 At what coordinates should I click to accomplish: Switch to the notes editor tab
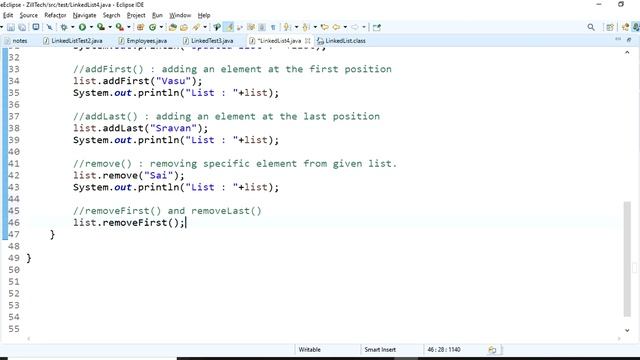16,41
